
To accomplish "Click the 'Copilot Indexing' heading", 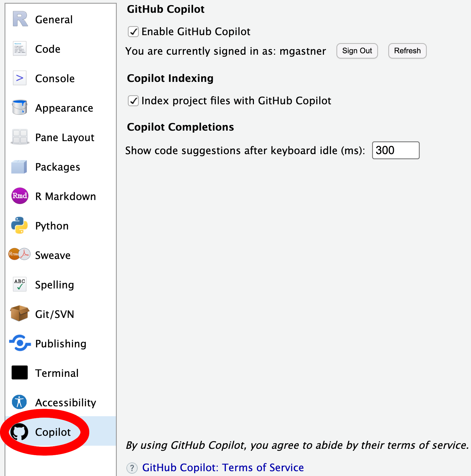I will pyautogui.click(x=170, y=78).
